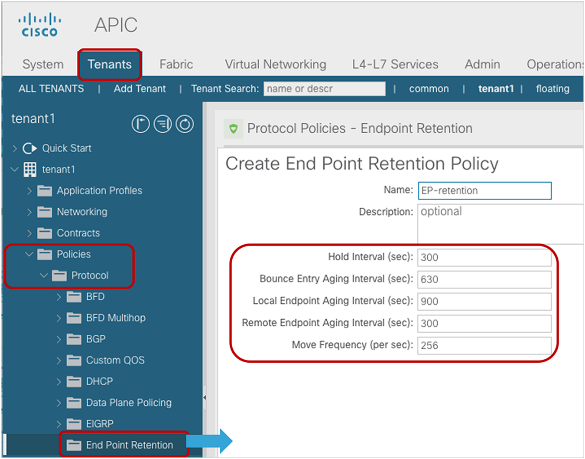This screenshot has height=459, width=585.
Task: Click the Tenant Search input field
Action: tap(325, 89)
